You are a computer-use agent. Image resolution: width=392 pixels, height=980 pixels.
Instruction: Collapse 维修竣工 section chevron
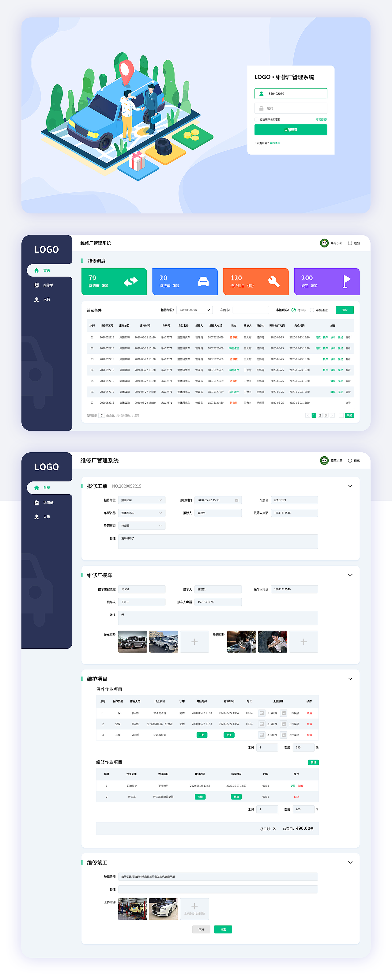pos(350,862)
